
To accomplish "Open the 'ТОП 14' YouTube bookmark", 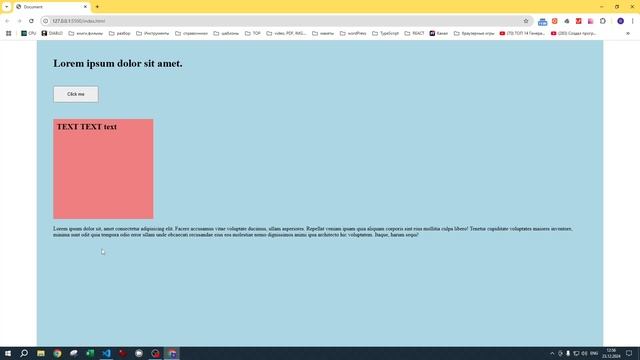I will pyautogui.click(x=522, y=33).
